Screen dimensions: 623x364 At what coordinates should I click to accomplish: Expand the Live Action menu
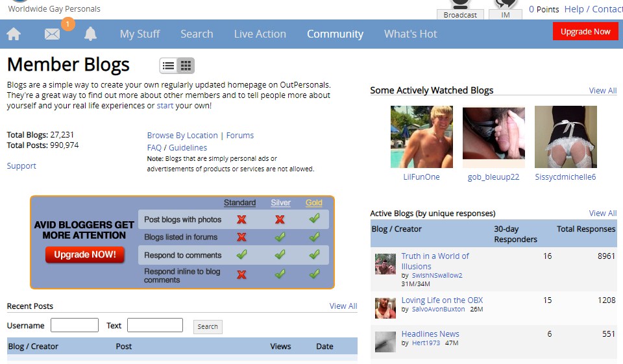pos(260,34)
